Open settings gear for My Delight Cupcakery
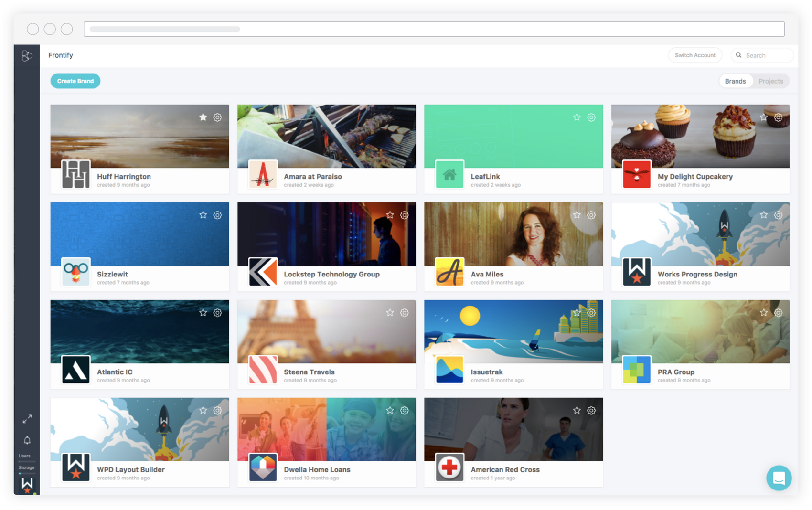Image resolution: width=812 pixels, height=510 pixels. click(x=778, y=117)
